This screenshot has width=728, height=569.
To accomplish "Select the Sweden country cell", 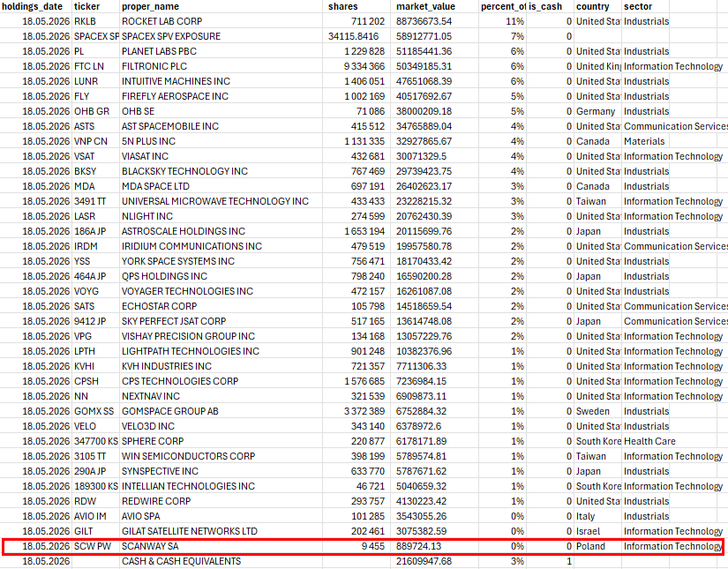I will [597, 411].
